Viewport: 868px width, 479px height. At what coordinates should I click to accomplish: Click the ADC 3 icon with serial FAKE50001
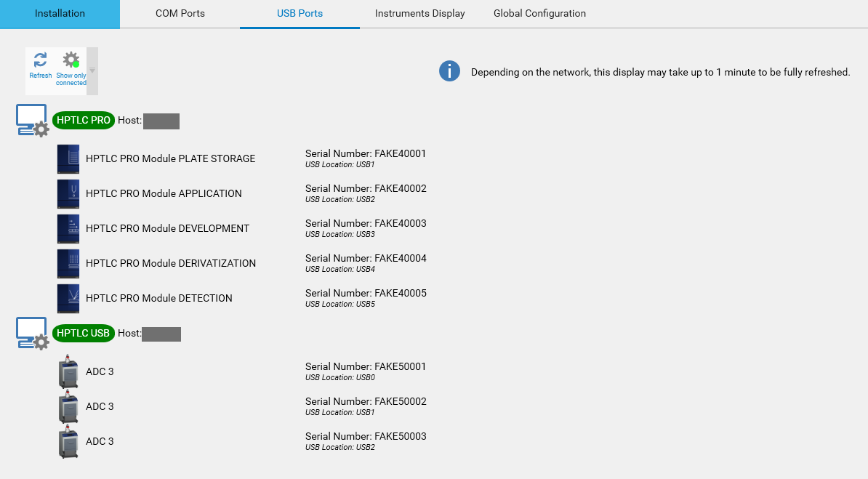(68, 371)
